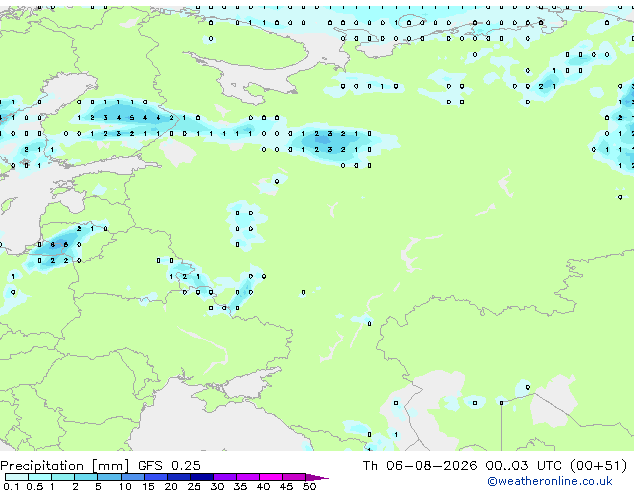Pick the 15–20 mm legend swatch
Screen dimensions: 634x490
(x=155, y=477)
